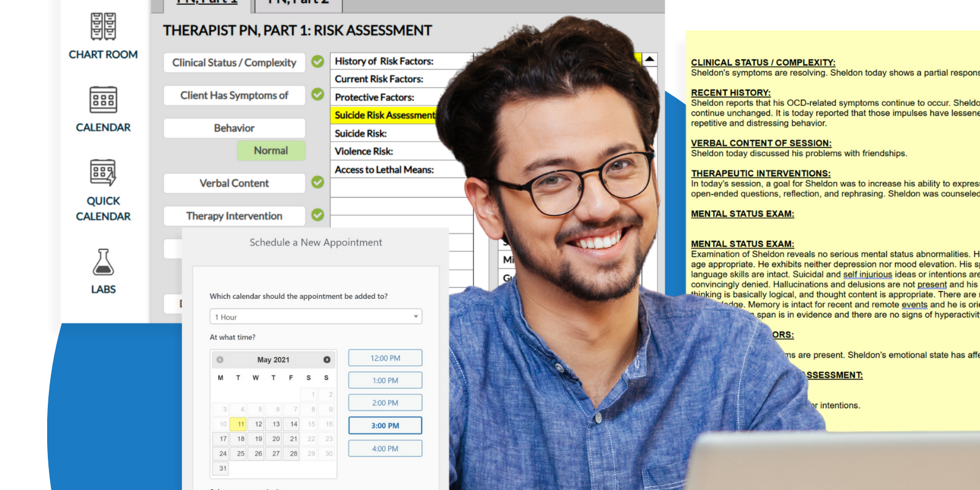Go to previous month in date picker
Viewport: 980px width, 490px height.
point(220,360)
